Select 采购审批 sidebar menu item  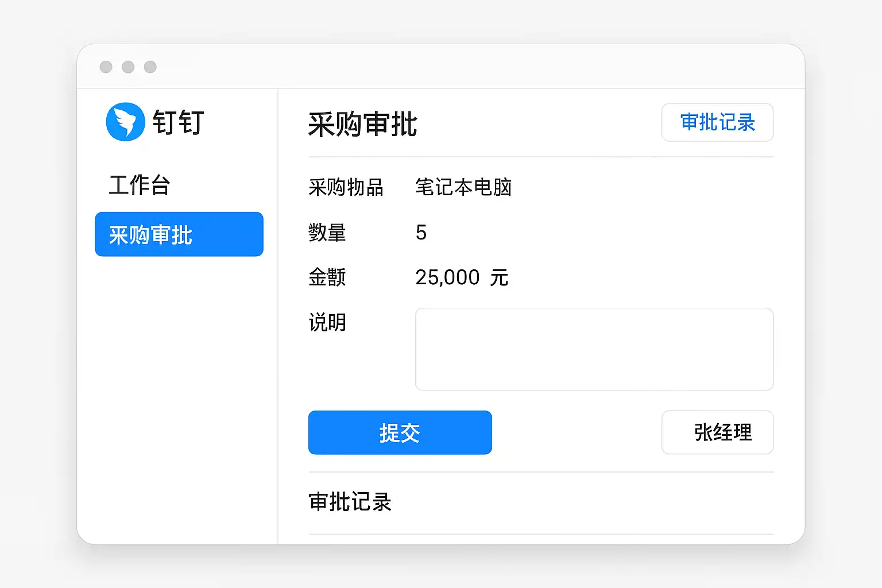pos(179,234)
